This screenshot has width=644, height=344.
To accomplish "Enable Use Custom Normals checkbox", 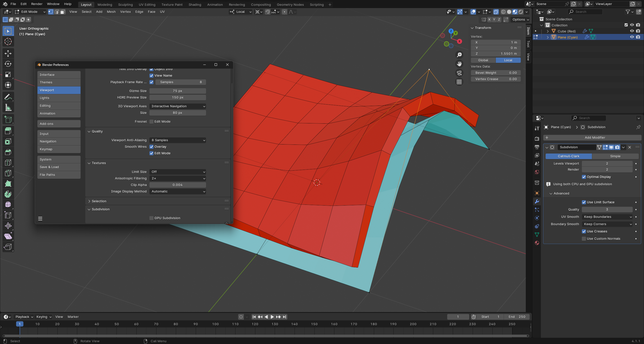I will pos(584,239).
